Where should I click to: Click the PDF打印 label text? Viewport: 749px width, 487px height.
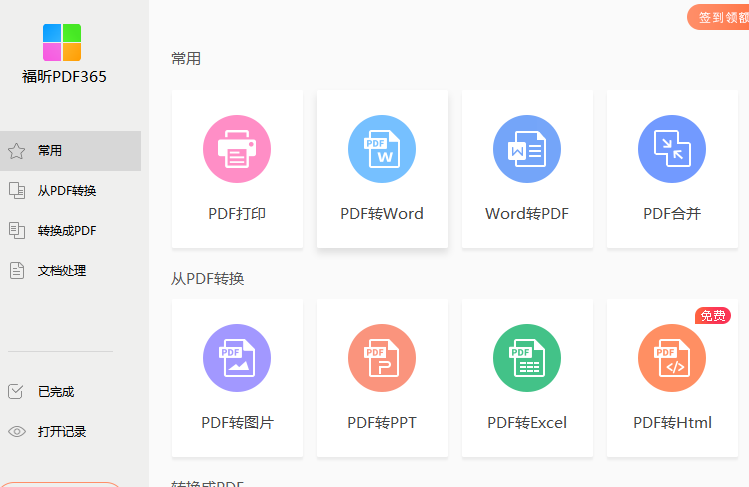(237, 213)
